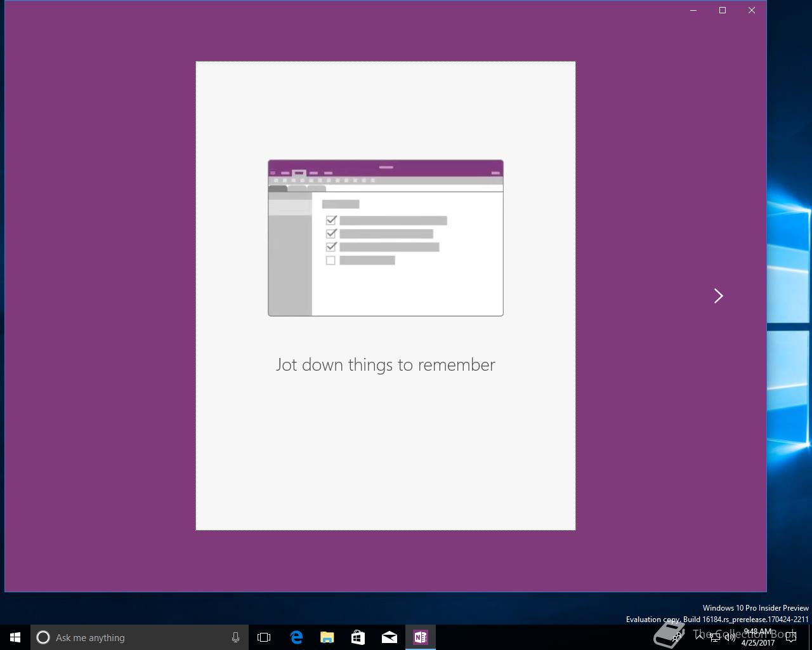Open the Windows Store taskbar icon

(358, 637)
